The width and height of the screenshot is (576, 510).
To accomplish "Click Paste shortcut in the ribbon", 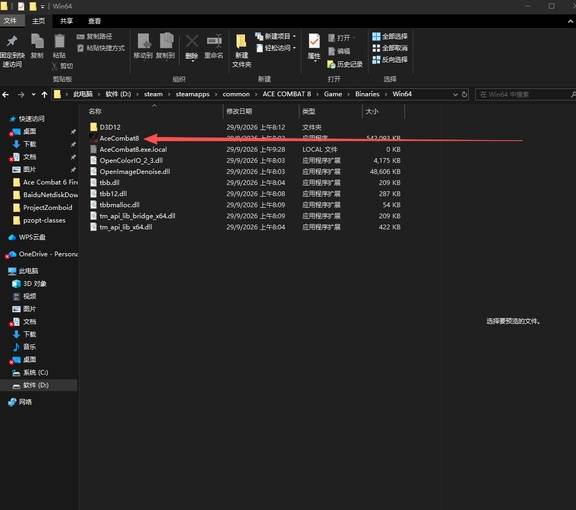I will [x=101, y=48].
